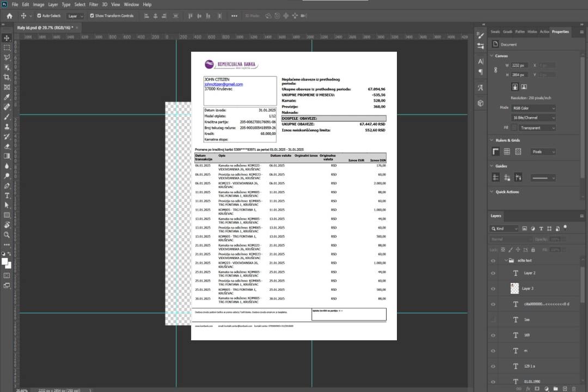
Task: Create a new layer button
Action: click(x=565, y=389)
